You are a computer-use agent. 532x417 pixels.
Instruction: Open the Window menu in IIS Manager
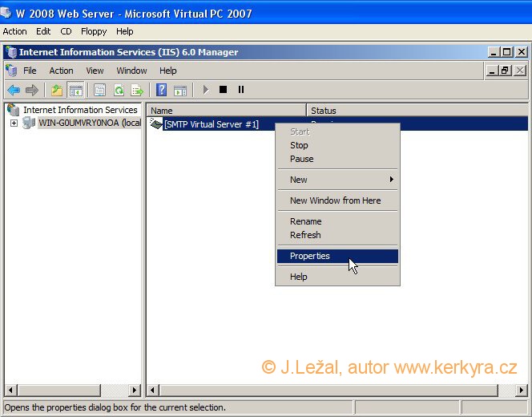coord(131,71)
